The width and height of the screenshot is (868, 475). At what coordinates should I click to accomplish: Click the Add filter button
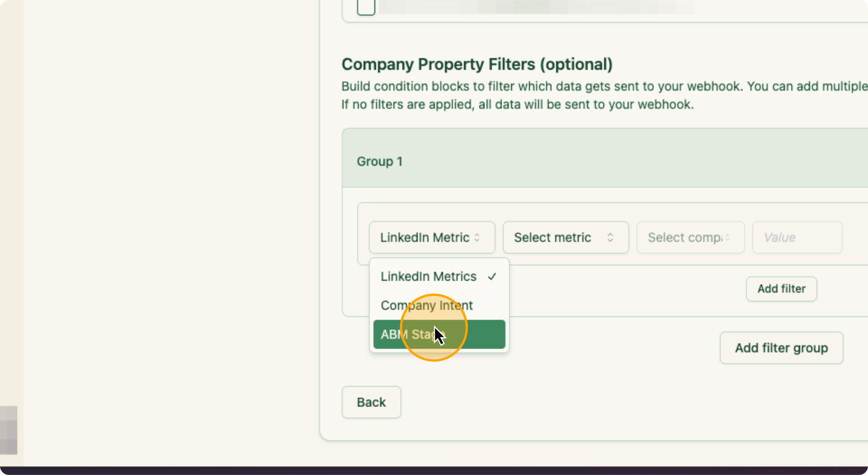(781, 289)
